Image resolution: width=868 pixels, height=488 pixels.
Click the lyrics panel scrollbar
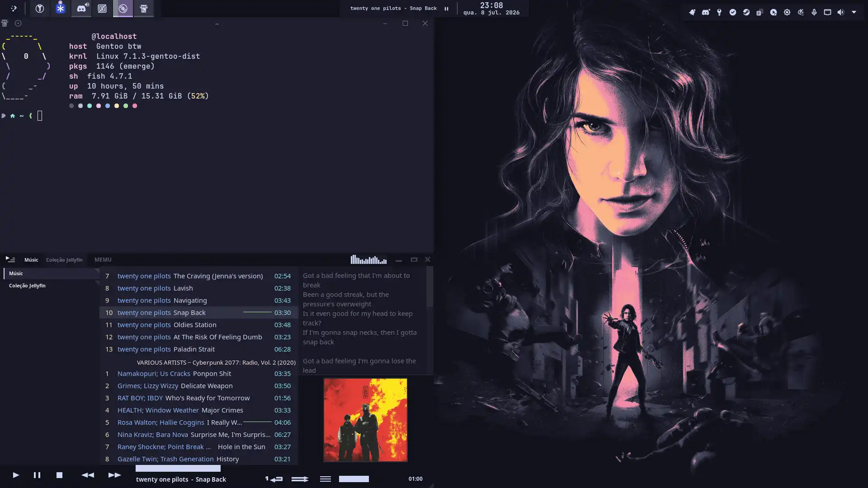coord(430,286)
